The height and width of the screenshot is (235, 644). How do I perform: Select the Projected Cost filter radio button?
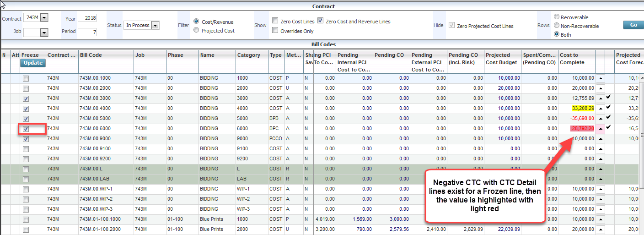coord(196,31)
